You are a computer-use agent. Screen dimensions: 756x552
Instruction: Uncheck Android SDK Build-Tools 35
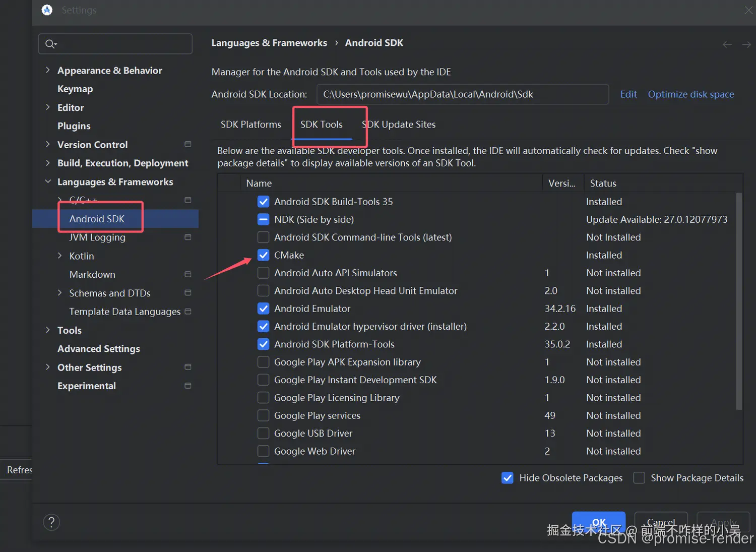pos(263,202)
